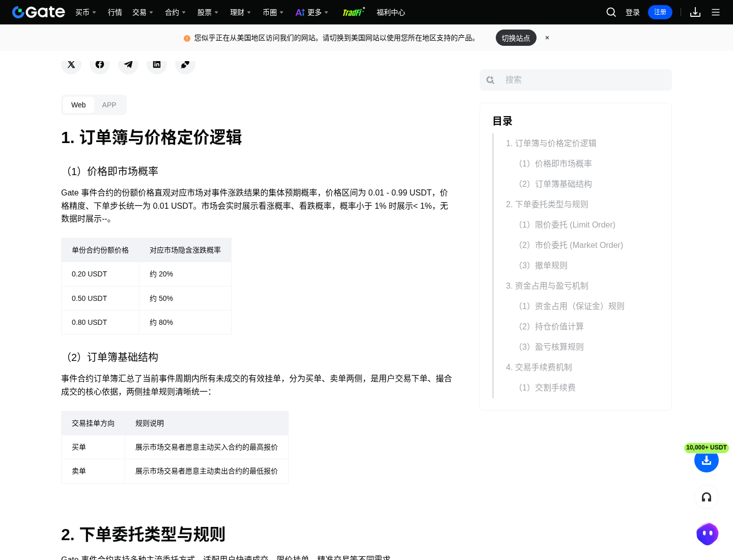This screenshot has height=560, width=733.
Task: Click the 登录 link
Action: (633, 12)
